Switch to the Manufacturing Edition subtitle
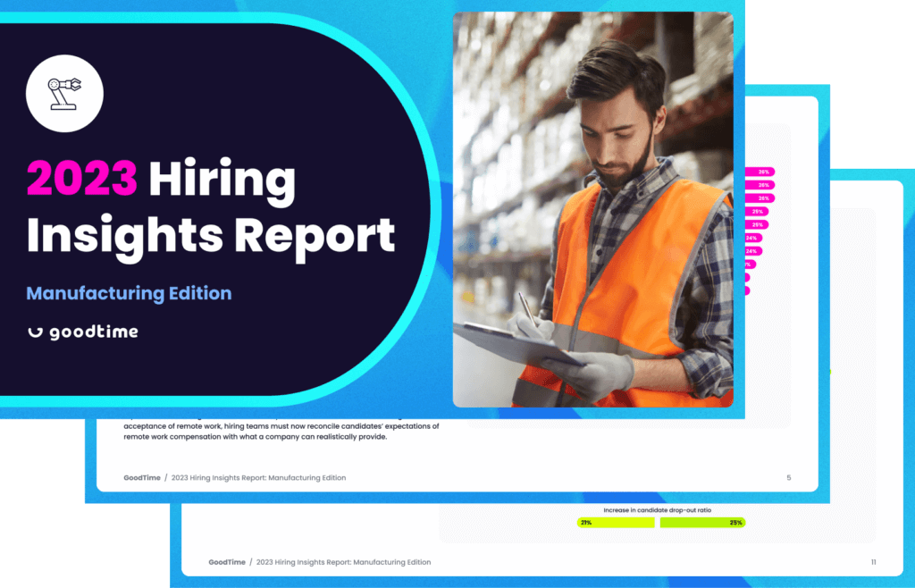 tap(128, 293)
